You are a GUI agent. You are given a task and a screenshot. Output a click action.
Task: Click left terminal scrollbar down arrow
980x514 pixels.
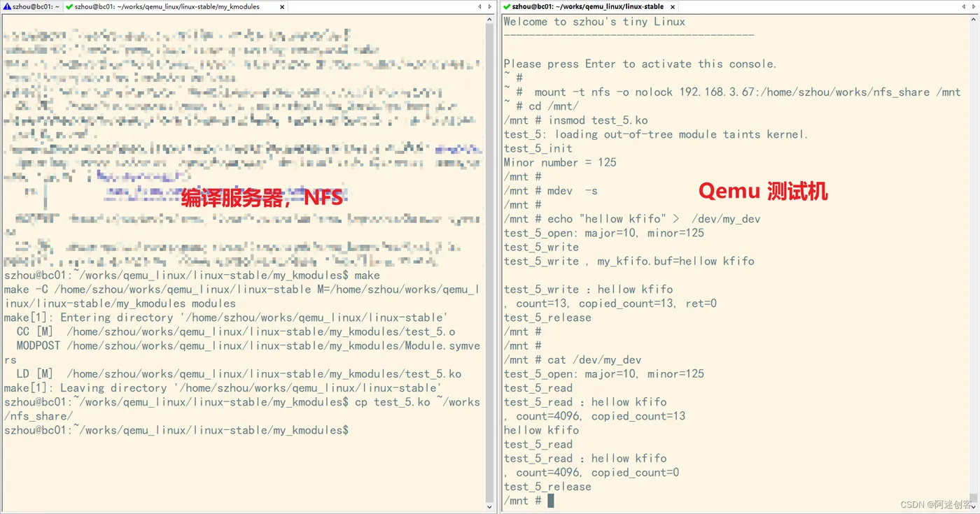(490, 506)
